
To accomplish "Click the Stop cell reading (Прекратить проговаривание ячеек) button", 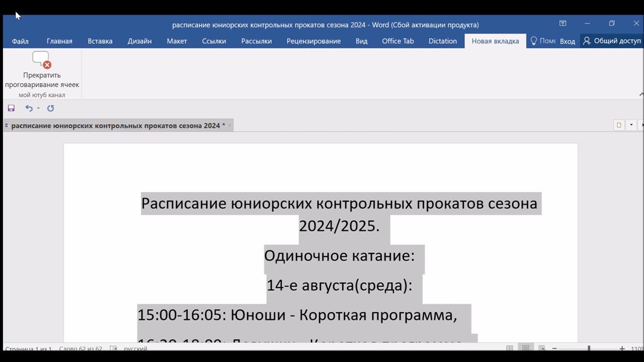I will pos(42,70).
